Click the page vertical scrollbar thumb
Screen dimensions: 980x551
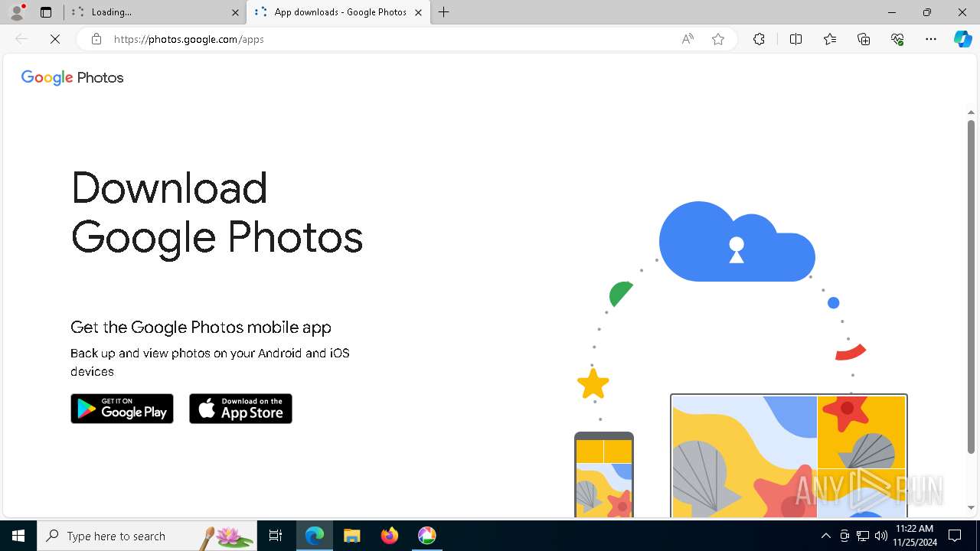coord(971,287)
